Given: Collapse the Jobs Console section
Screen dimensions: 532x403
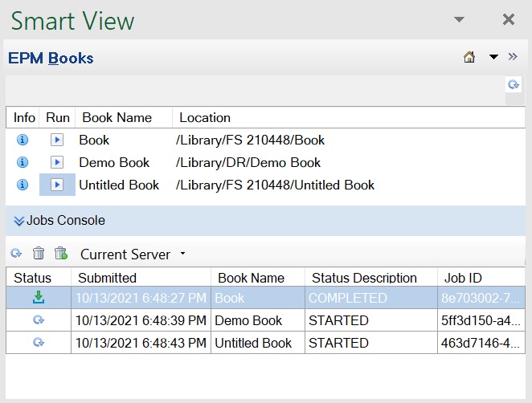Looking at the screenshot, I should tap(18, 221).
